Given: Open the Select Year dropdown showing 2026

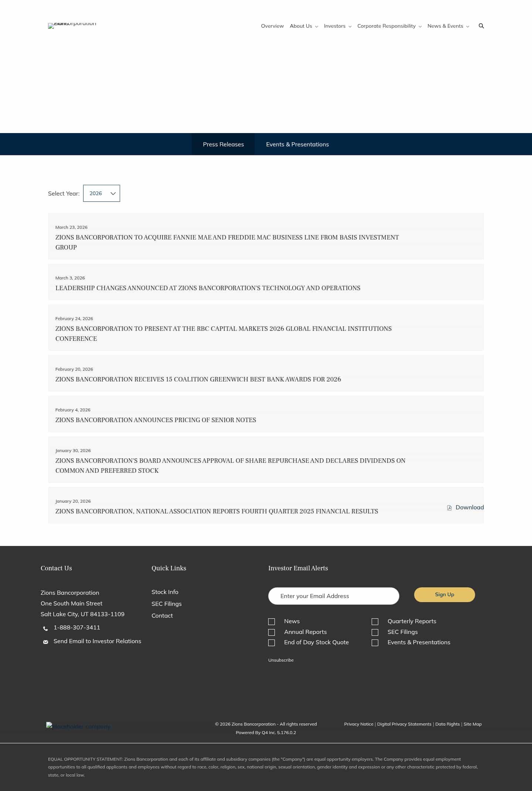Looking at the screenshot, I should point(102,193).
